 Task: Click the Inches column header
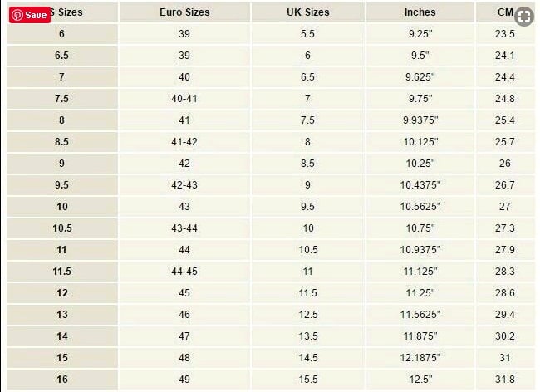point(420,12)
